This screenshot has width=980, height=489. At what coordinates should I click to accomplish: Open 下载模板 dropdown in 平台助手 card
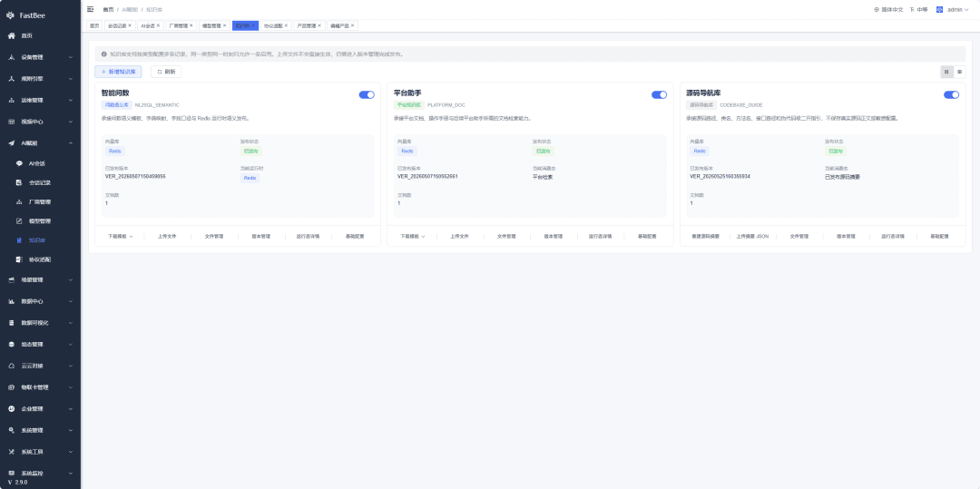[413, 237]
